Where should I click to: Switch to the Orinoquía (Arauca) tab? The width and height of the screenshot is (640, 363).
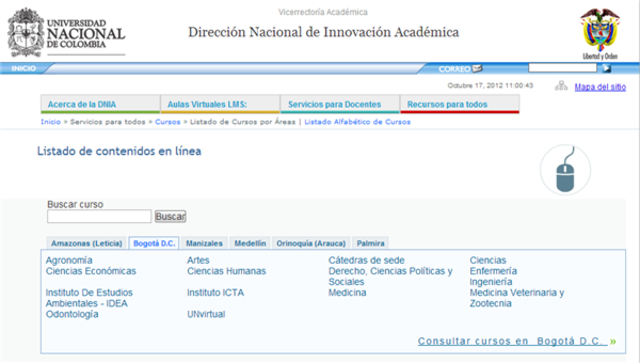311,243
